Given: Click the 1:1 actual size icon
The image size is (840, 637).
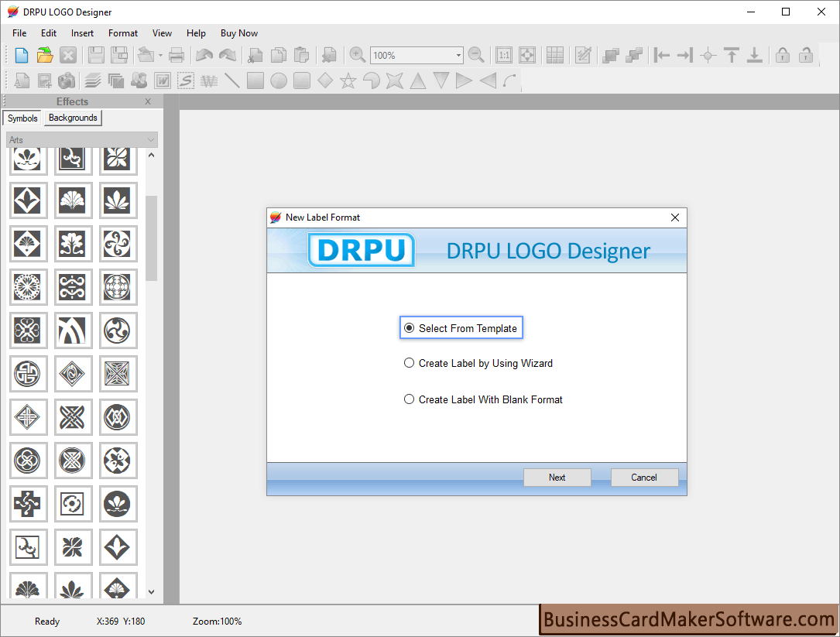Looking at the screenshot, I should [504, 55].
